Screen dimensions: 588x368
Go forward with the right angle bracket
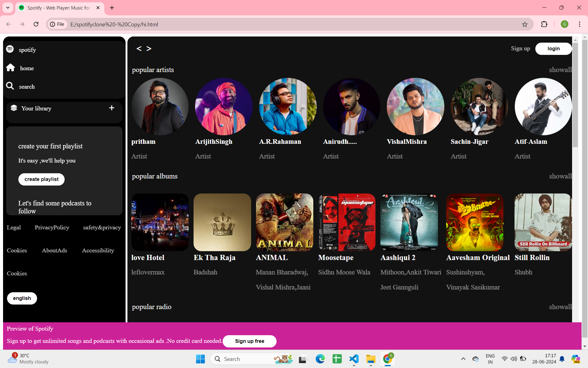point(149,48)
